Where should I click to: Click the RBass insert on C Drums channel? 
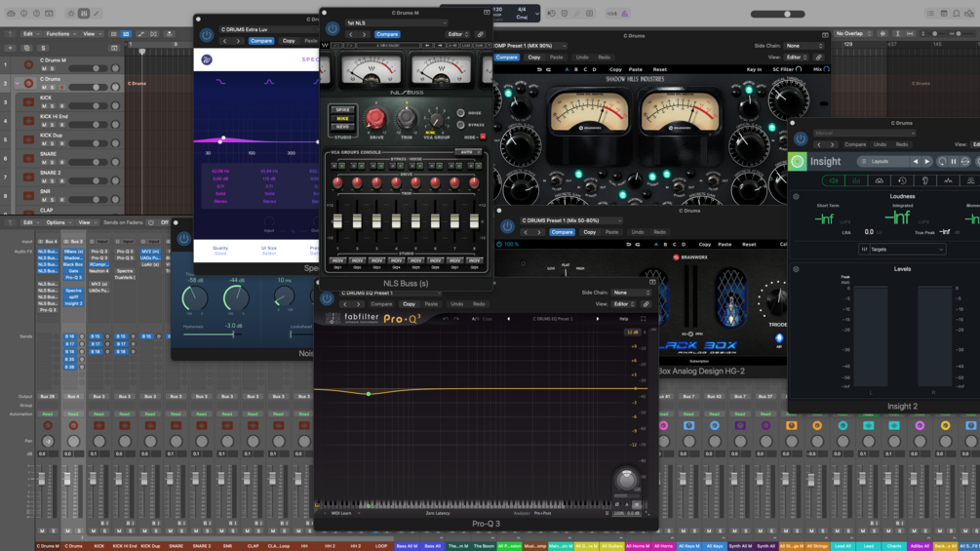pyautogui.click(x=73, y=252)
